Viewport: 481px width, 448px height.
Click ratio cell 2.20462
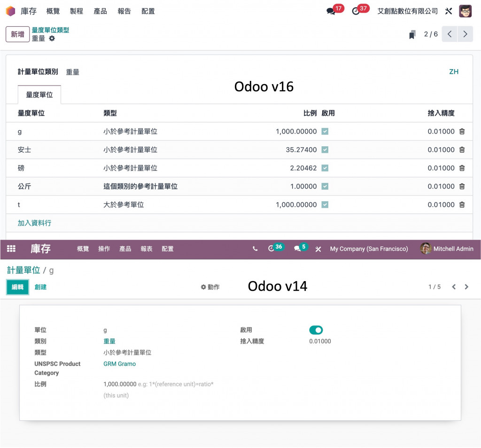tap(303, 168)
